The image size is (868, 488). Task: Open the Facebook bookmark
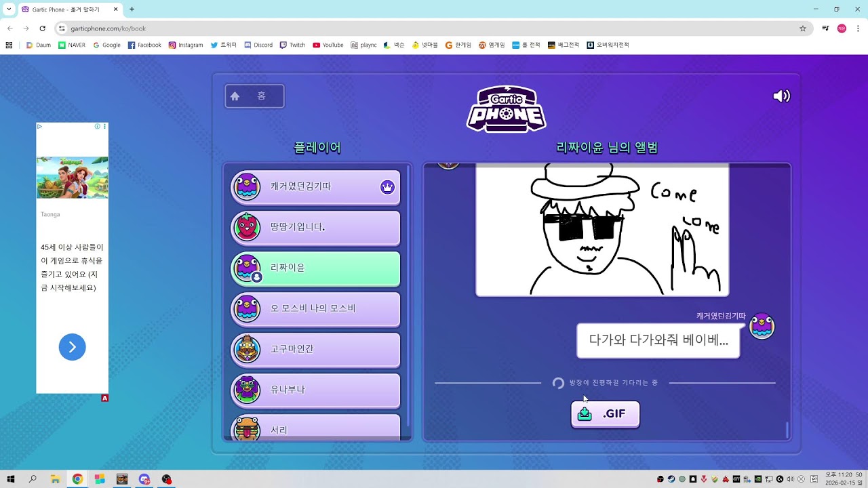144,45
